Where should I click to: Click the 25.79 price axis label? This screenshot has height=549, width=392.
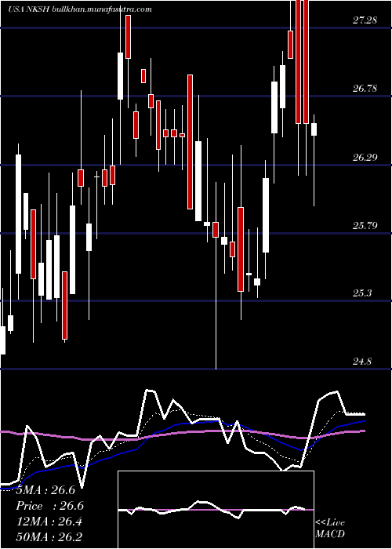365,225
